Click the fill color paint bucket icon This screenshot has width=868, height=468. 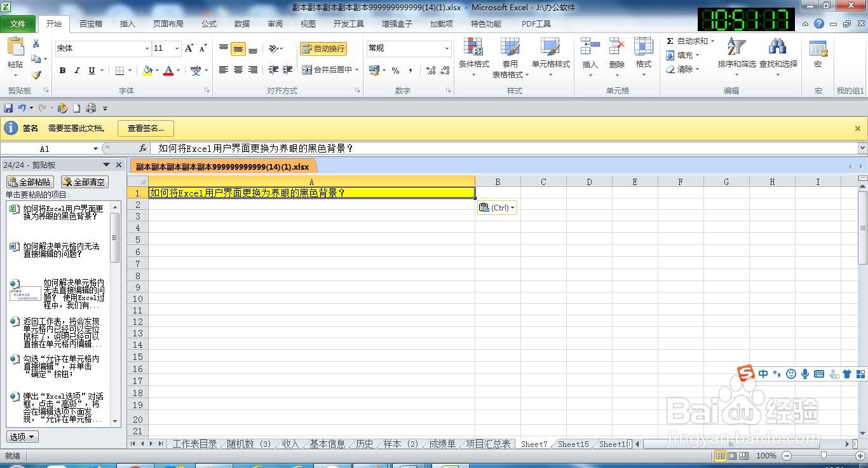[147, 71]
